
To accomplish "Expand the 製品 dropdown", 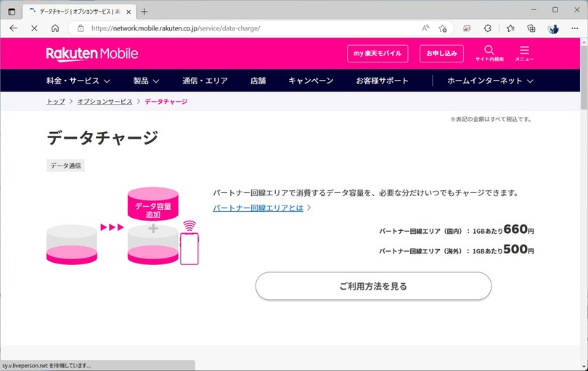I will coord(146,81).
